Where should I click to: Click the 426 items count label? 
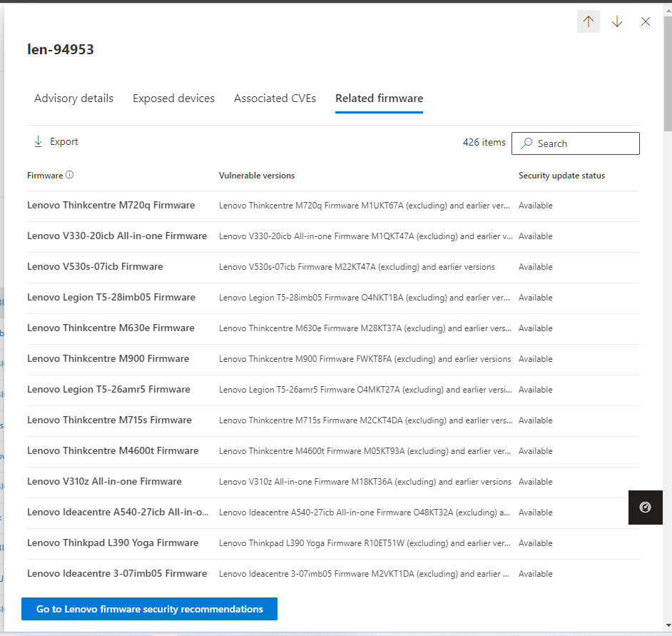[x=484, y=142]
